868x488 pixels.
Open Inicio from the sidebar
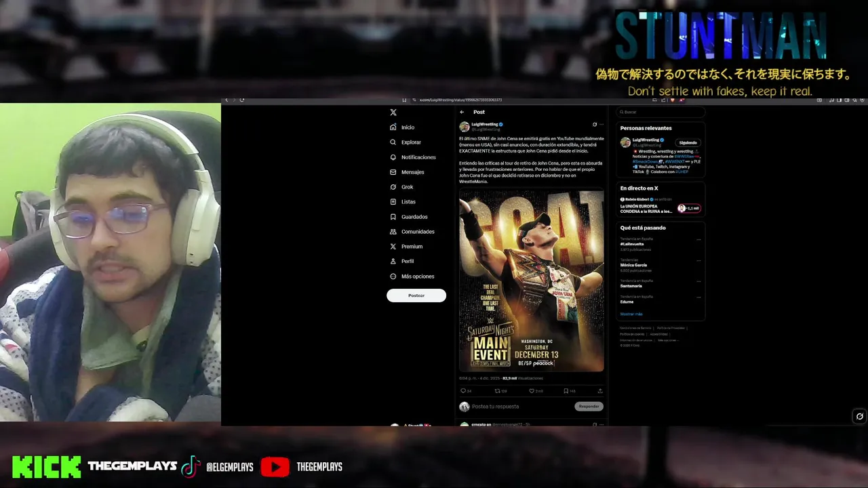402,127
